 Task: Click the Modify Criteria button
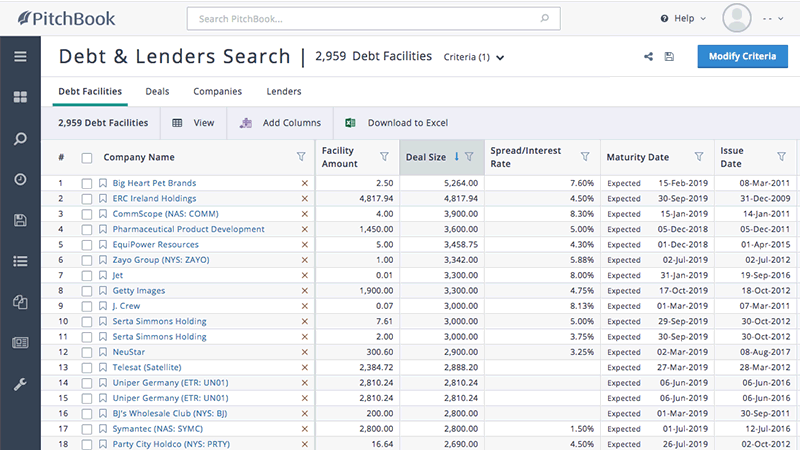click(x=742, y=56)
